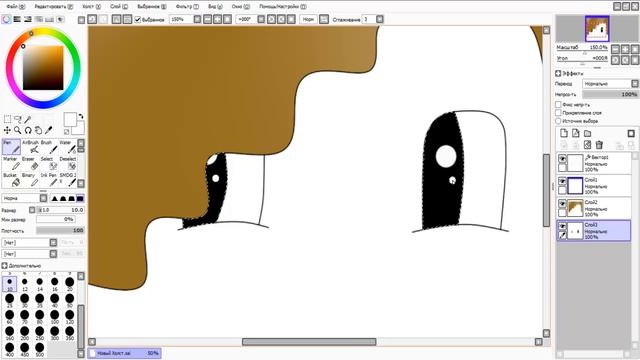
Task: Open the first [Нет] brush texture dropdown
Action: click(29, 242)
